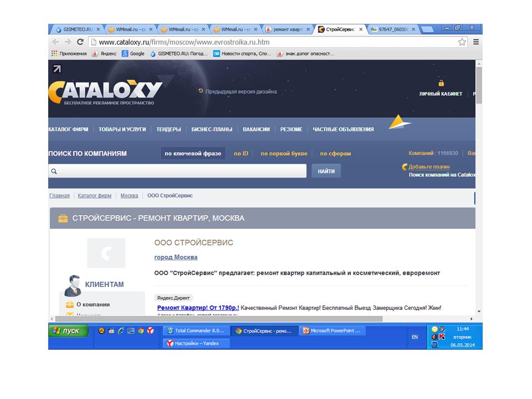
Task: Switch to the 97647_06050 browser tab
Action: tap(393, 29)
